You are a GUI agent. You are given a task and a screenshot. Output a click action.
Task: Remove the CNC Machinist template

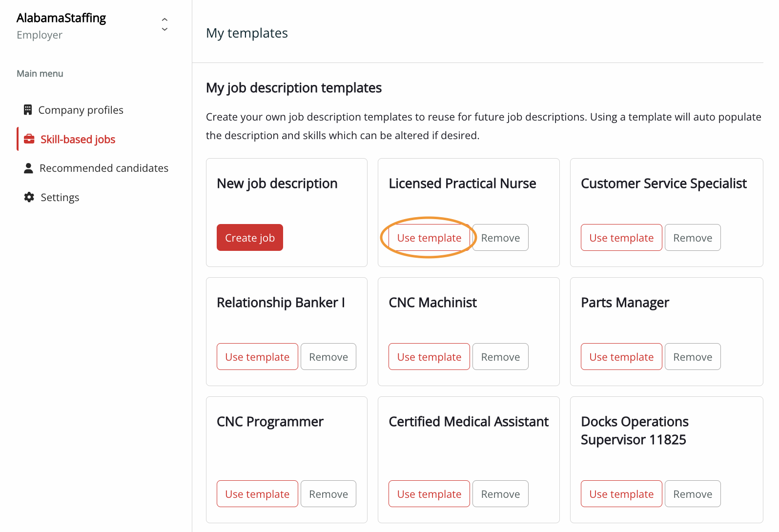coord(500,357)
